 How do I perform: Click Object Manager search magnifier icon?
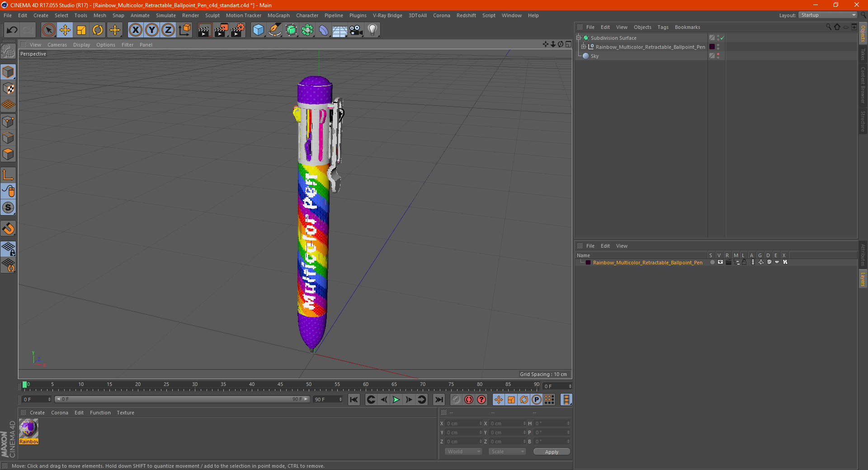[x=828, y=27]
